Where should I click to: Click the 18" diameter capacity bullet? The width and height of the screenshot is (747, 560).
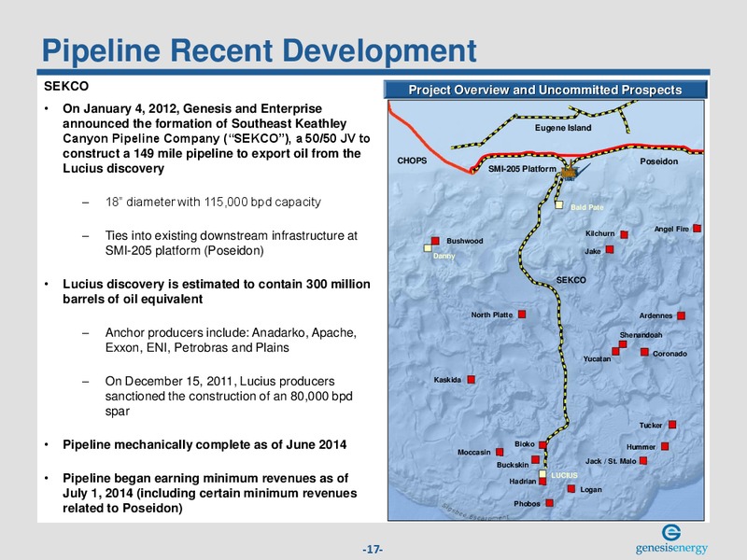(x=213, y=202)
